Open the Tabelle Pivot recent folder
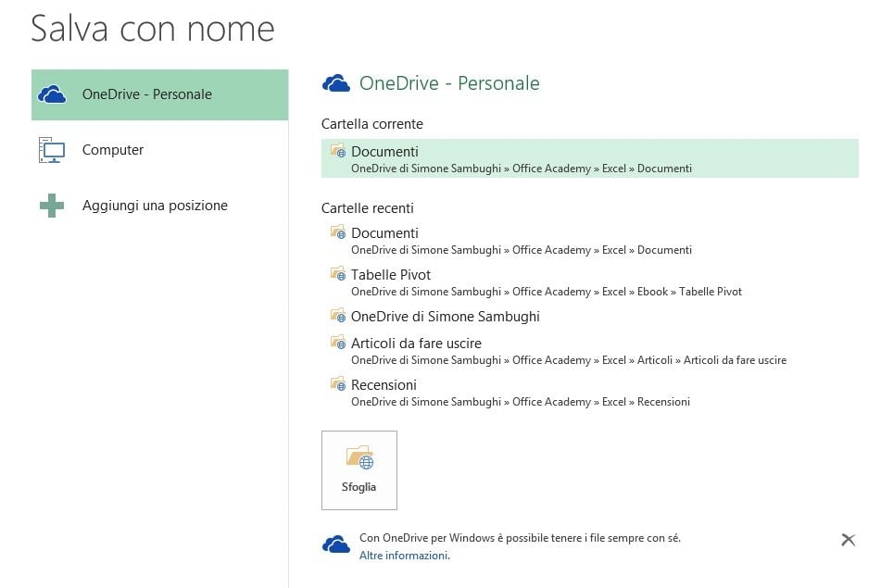The image size is (893, 588). [589, 282]
